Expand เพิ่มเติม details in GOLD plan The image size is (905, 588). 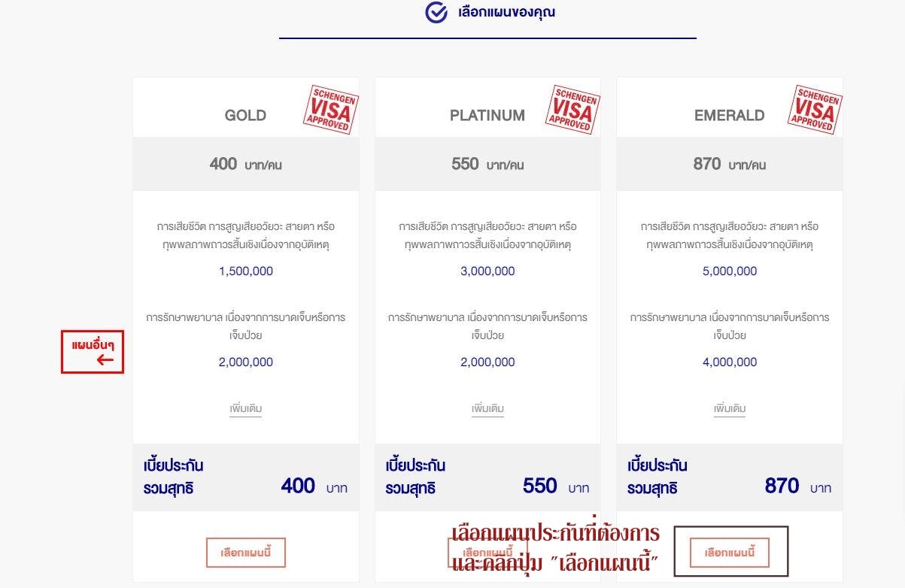[246, 409]
